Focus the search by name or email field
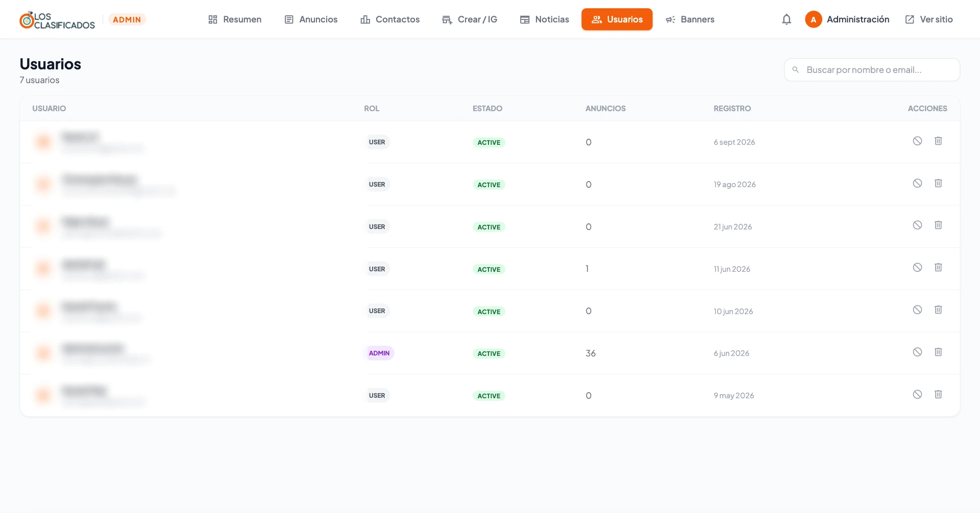Screen dimensions: 980x513 pos(872,70)
